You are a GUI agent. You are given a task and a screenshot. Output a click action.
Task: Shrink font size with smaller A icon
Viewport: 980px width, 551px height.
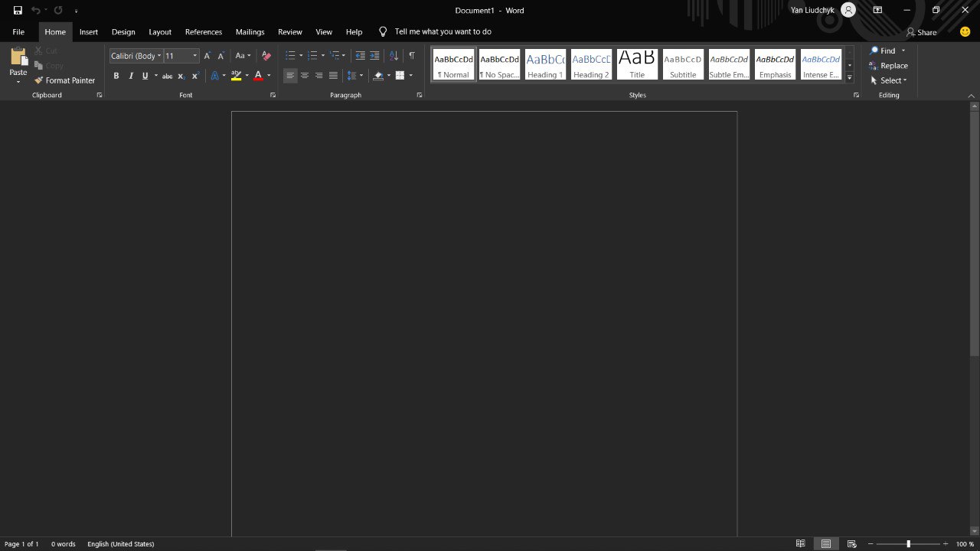[x=220, y=56]
